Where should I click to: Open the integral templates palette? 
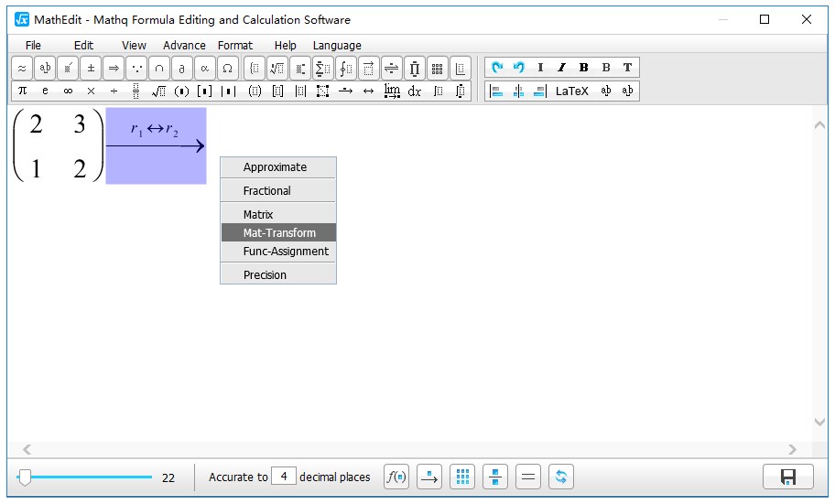pyautogui.click(x=345, y=68)
